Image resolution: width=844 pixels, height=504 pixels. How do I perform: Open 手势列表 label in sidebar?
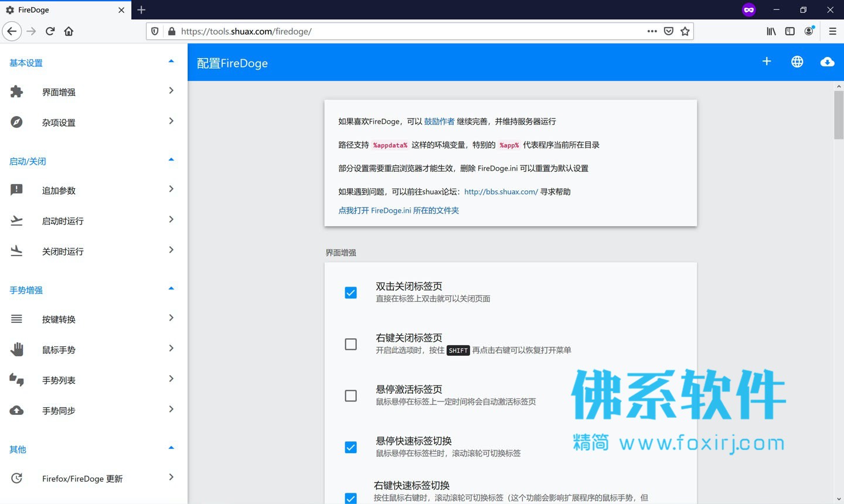pyautogui.click(x=59, y=380)
